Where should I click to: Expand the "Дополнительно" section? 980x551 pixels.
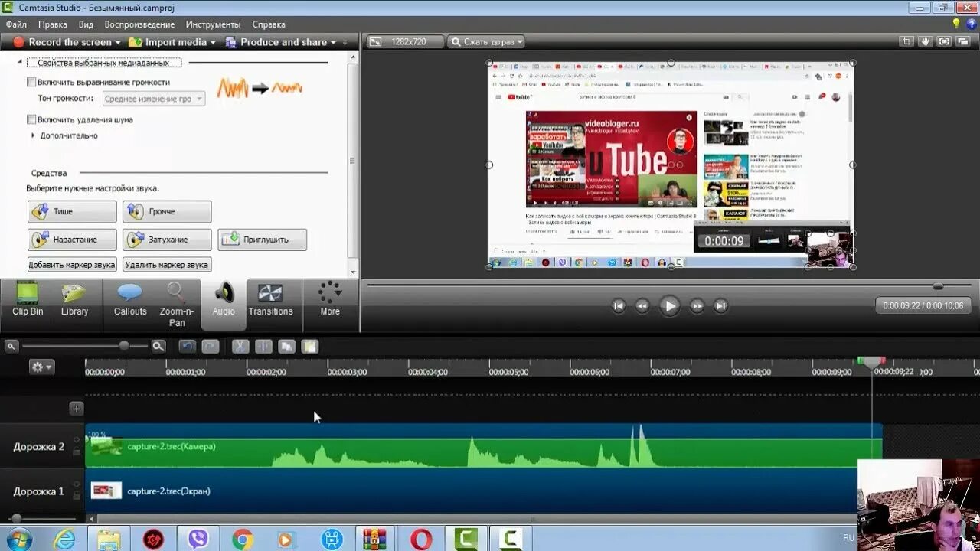[x=33, y=135]
